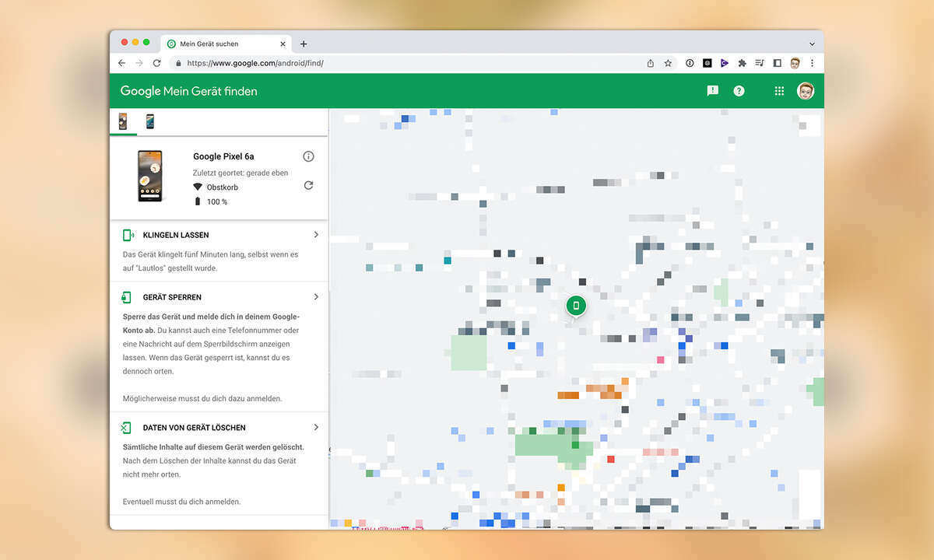Open the Chrome profile avatar in toolbar

coord(795,63)
